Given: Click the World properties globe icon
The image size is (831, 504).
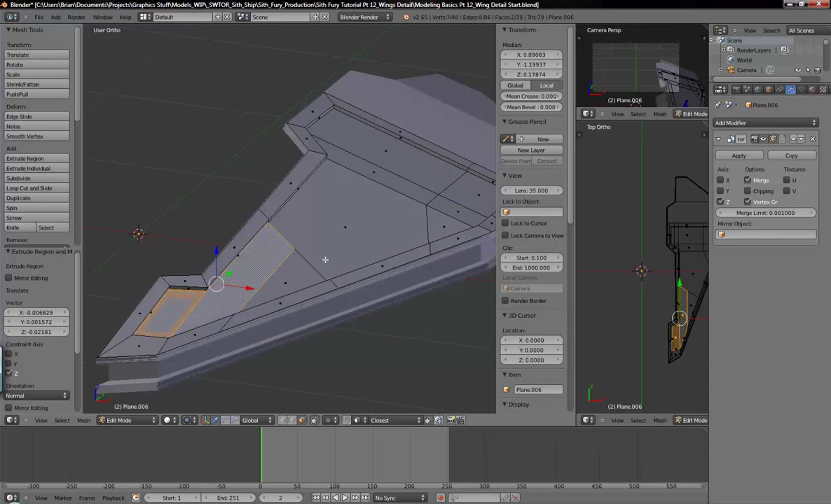Looking at the screenshot, I should tap(758, 90).
